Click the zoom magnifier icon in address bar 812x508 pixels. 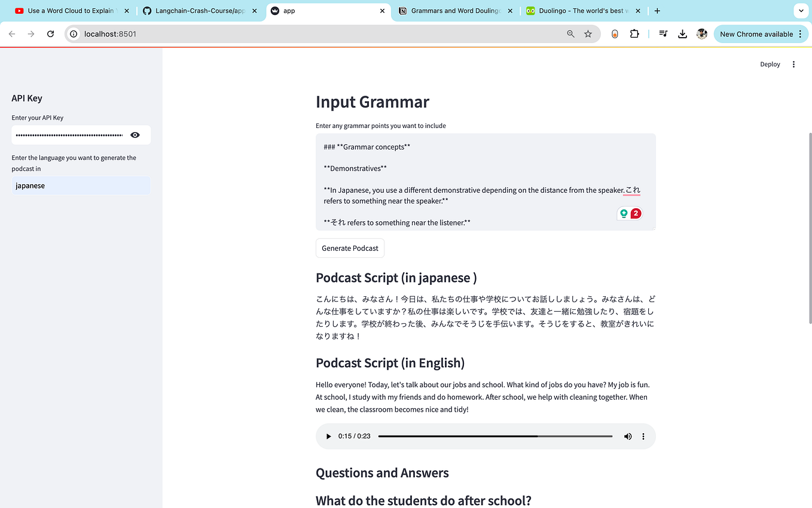(x=570, y=34)
